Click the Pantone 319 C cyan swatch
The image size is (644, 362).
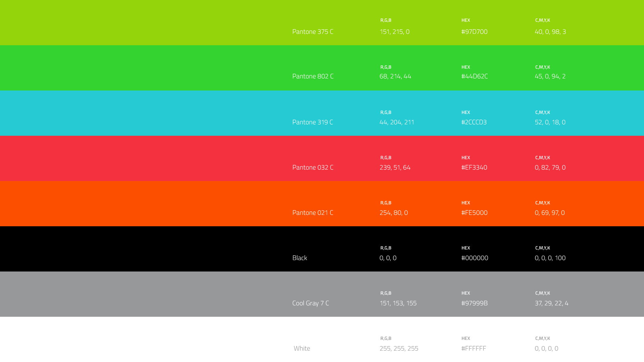point(134,113)
